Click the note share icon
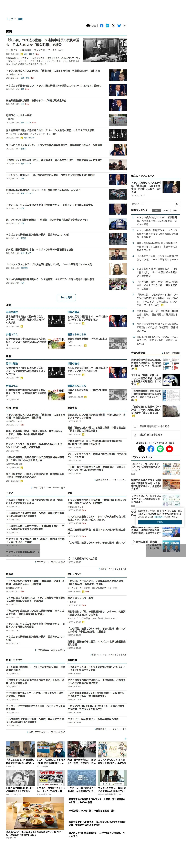 125,26
